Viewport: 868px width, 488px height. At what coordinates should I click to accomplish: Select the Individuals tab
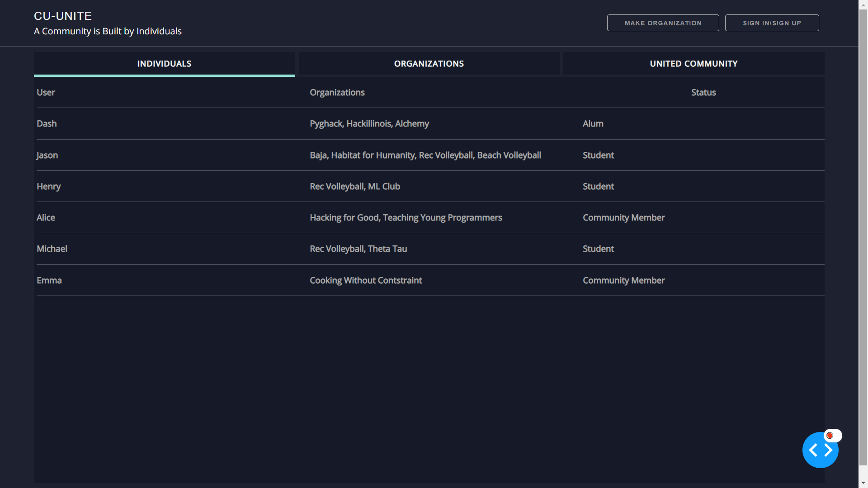pos(164,64)
